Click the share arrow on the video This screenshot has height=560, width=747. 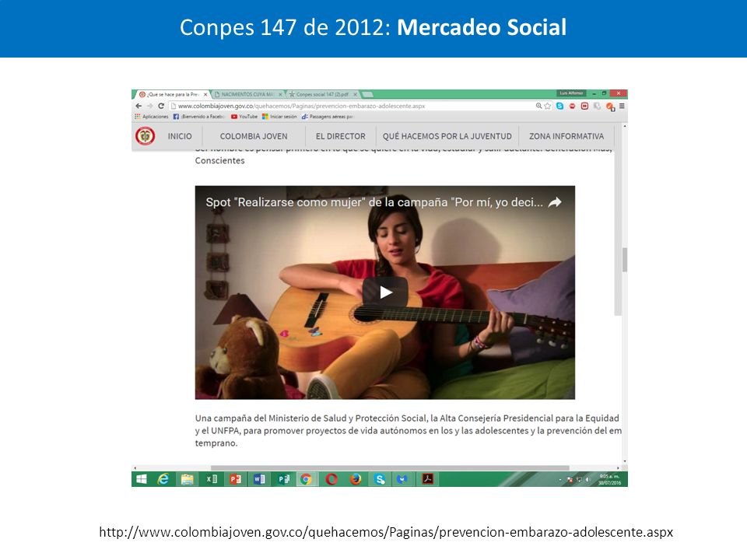click(x=555, y=202)
